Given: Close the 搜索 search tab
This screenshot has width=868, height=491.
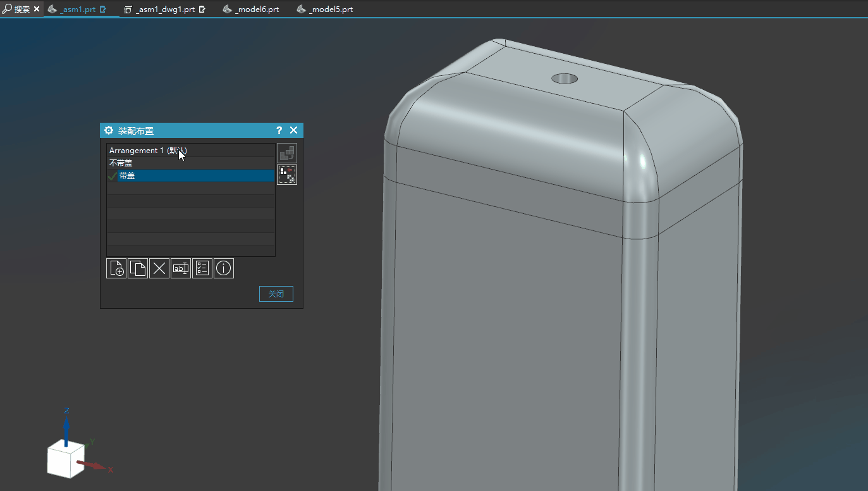Looking at the screenshot, I should [x=37, y=9].
